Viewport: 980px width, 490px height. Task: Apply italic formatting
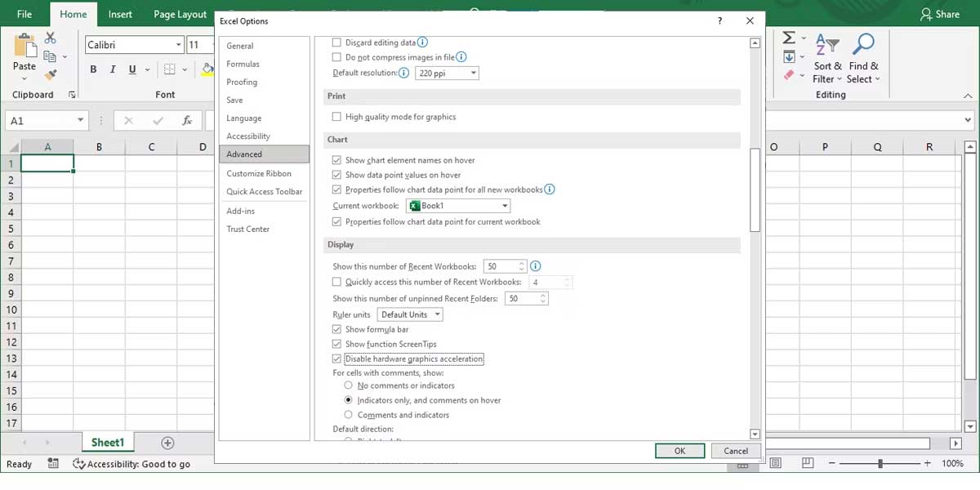pos(112,69)
